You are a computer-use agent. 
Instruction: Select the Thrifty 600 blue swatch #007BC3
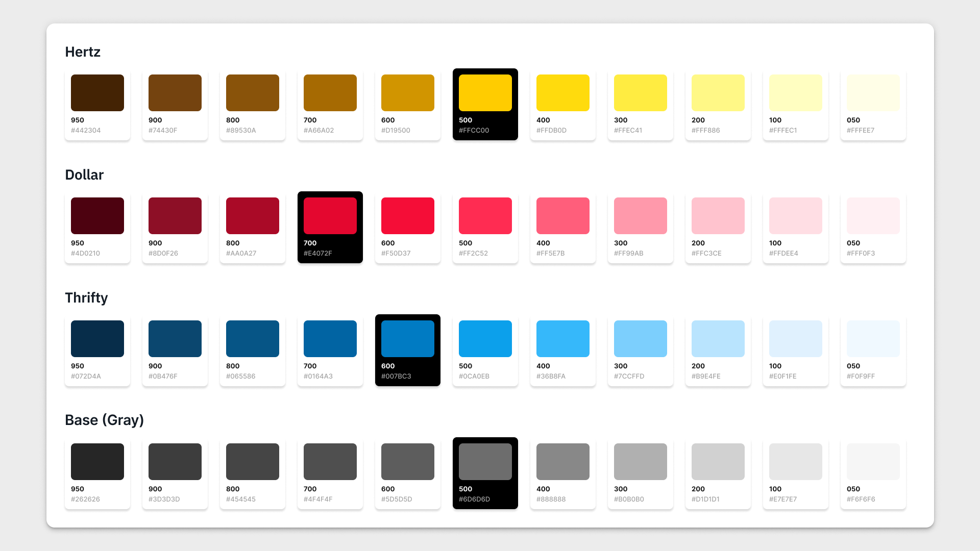coord(407,339)
